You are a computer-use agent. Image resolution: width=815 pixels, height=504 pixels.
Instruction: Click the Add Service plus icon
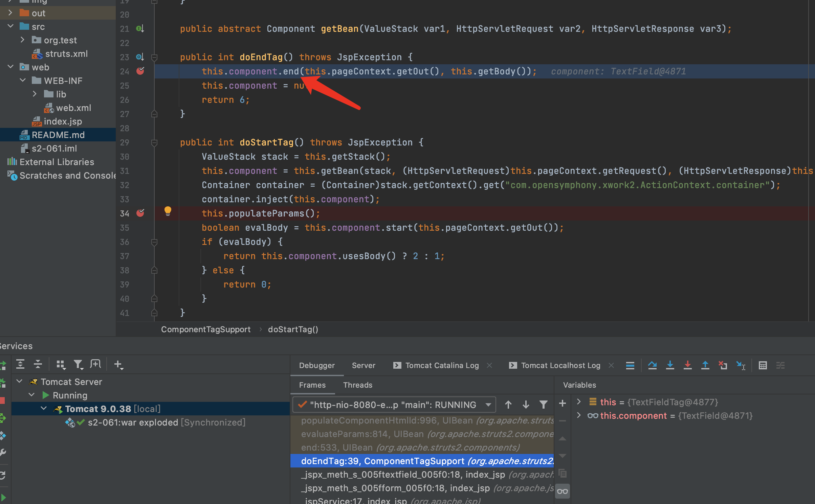point(118,364)
